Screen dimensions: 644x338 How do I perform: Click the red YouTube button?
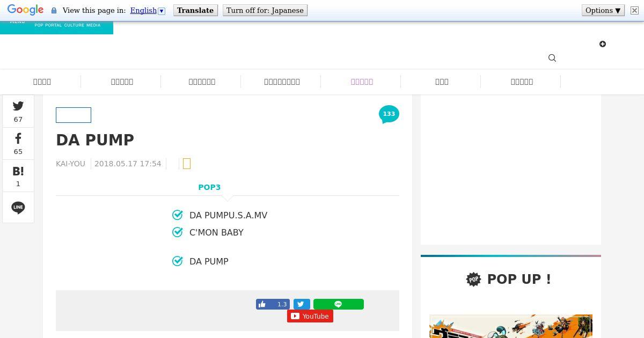[310, 317]
